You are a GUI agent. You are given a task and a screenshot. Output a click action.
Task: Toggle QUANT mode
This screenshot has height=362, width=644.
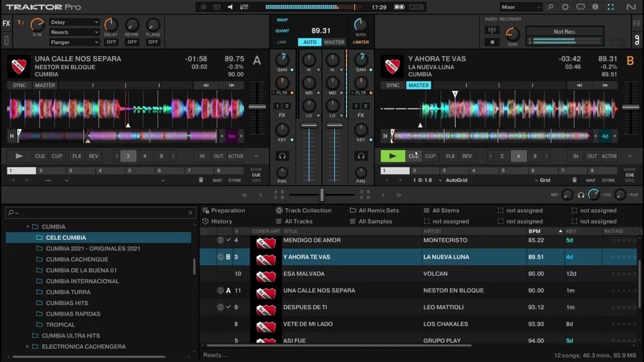282,31
